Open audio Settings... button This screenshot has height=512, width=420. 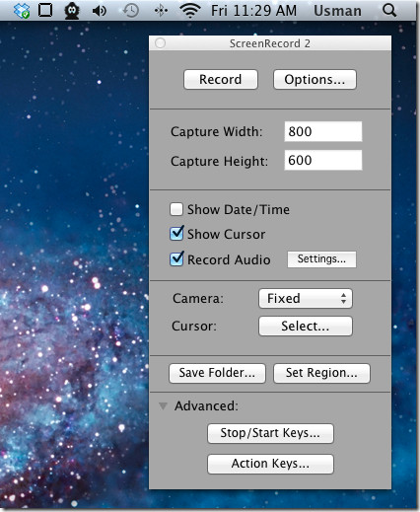coord(321,259)
